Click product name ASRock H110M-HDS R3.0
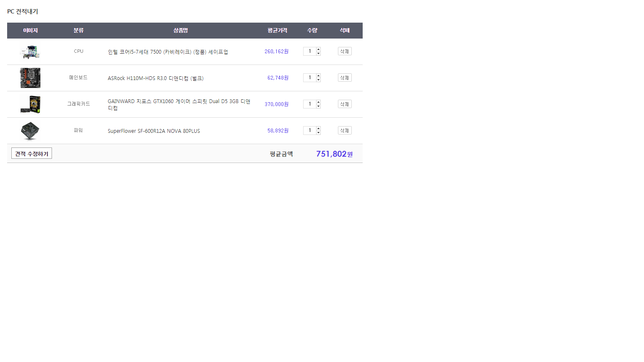Screen dimensions: 644x362 156,78
